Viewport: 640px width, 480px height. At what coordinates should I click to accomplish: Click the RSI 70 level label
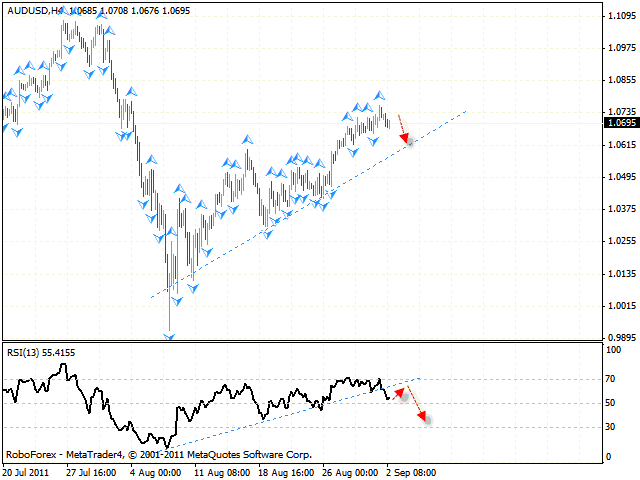pyautogui.click(x=609, y=380)
